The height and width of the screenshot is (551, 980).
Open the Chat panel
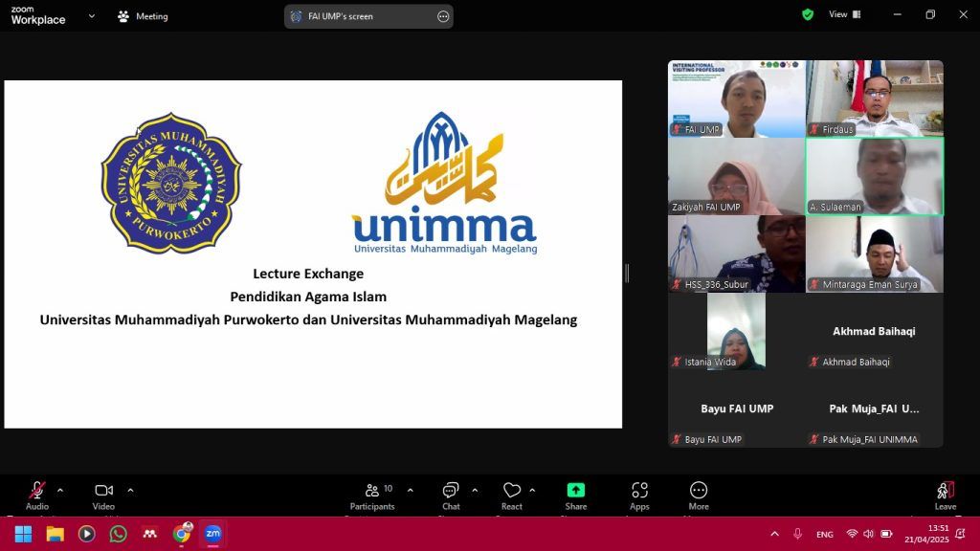(451, 496)
